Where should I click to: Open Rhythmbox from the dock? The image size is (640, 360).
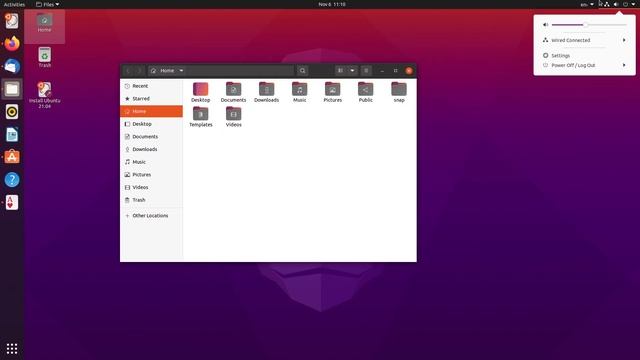click(x=12, y=111)
